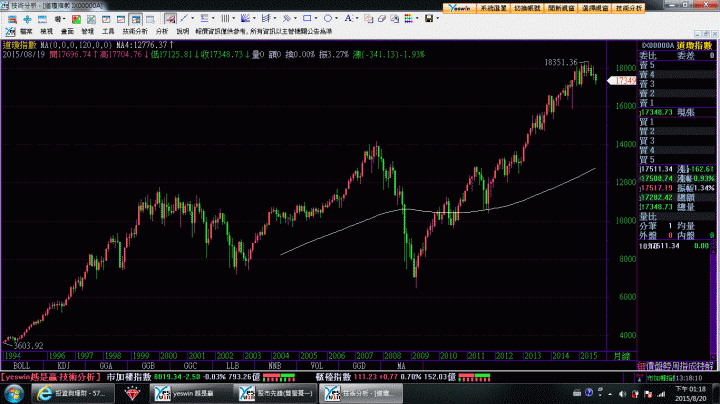This screenshot has height=404, width=720.
Task: Select the circle drawing tool
Action: click(328, 18)
